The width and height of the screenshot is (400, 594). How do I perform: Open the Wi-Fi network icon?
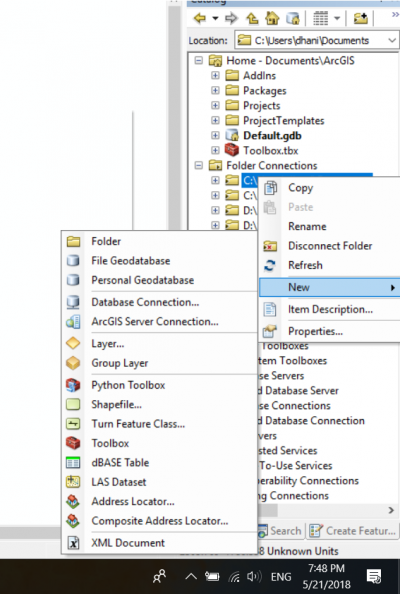[x=234, y=577]
